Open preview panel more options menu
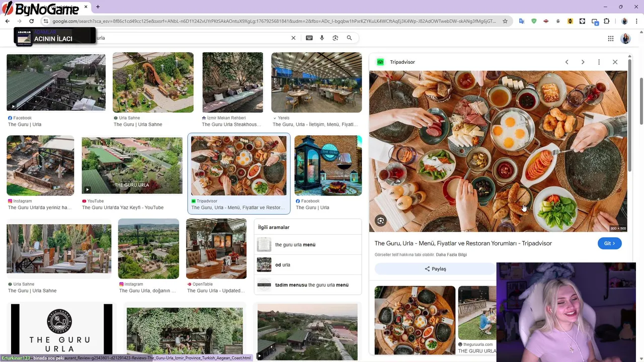 (x=599, y=62)
